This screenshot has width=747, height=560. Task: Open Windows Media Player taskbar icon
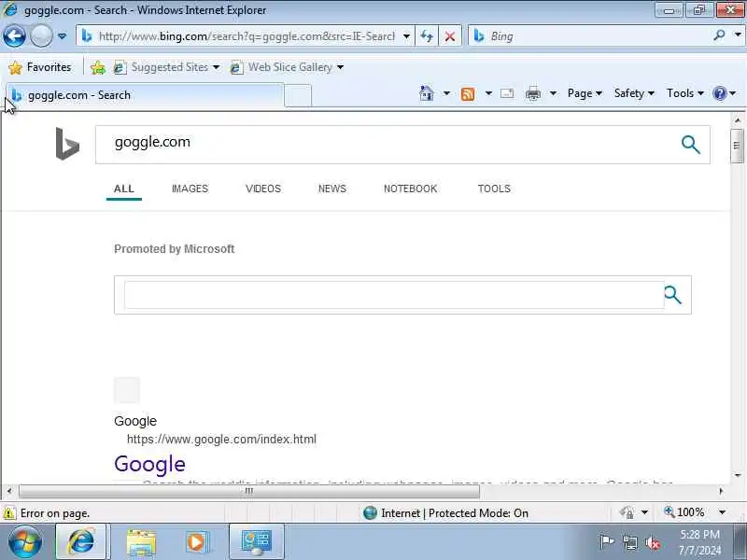196,542
